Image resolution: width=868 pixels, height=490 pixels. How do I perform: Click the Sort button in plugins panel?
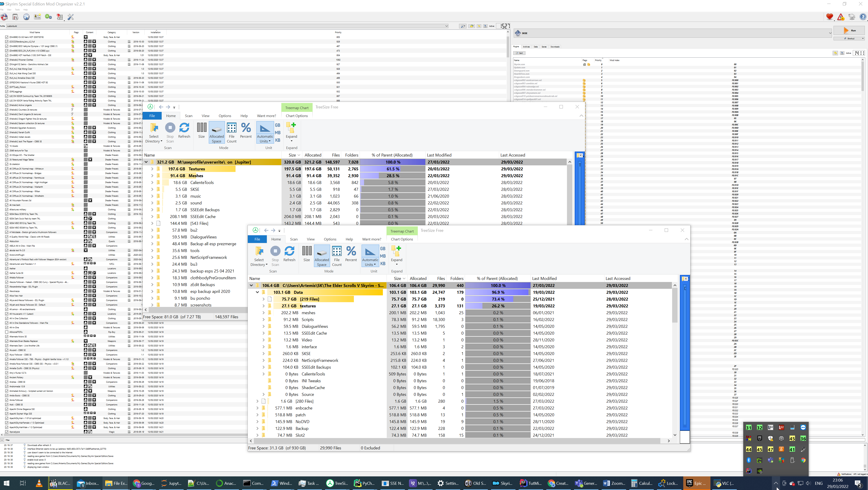click(519, 53)
